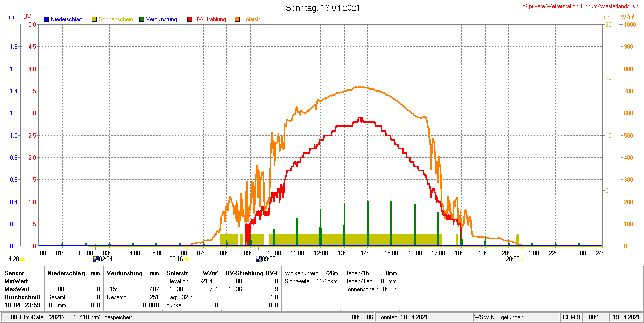
Task: Click the Durchschnitt row label
Action: (x=22, y=297)
